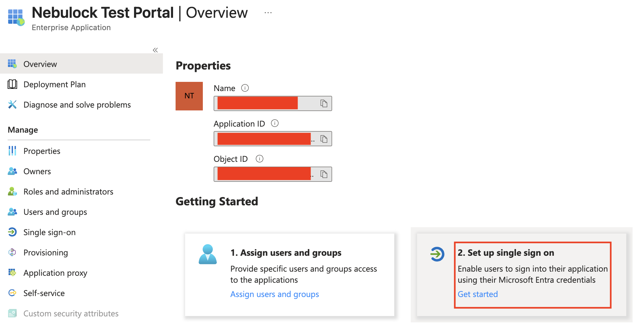This screenshot has width=644, height=330.
Task: Click the Getting Started section heading
Action: point(217,201)
